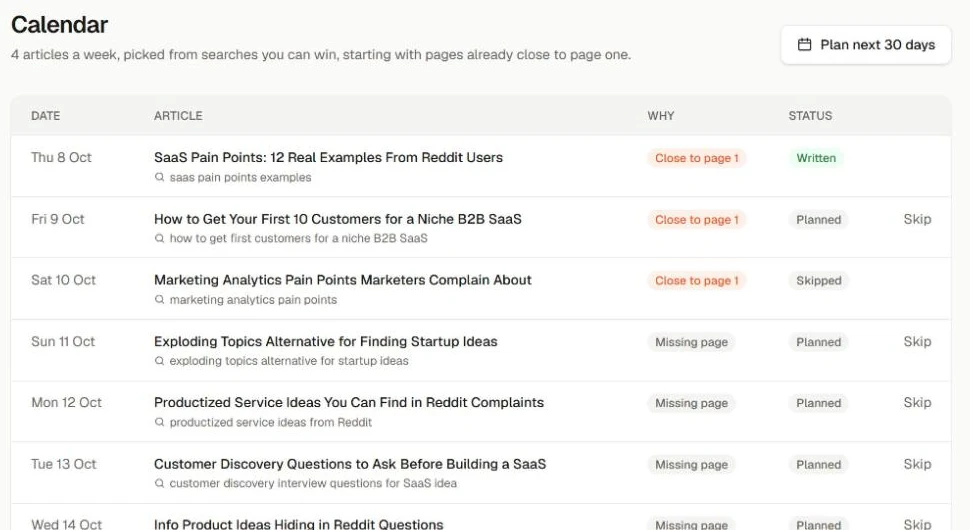
Task: Click Close to page 1 tag for Fri 9 Oct
Action: pyautogui.click(x=697, y=220)
